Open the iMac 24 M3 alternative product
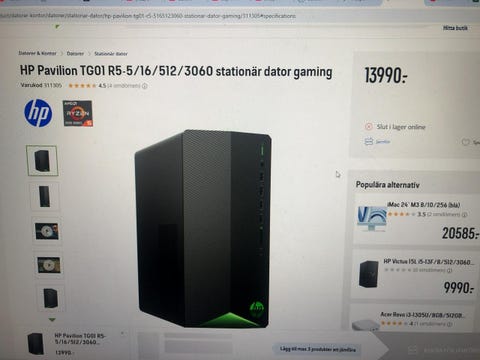 pos(424,205)
